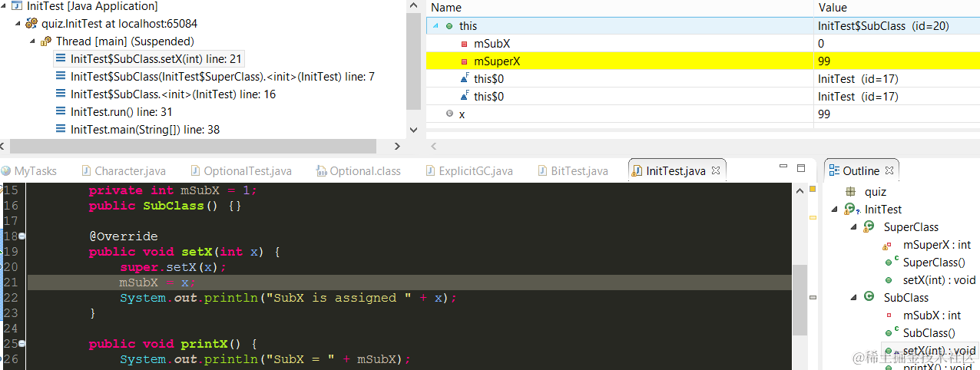
Task: Click line number 19 in the gutter
Action: [x=9, y=252]
